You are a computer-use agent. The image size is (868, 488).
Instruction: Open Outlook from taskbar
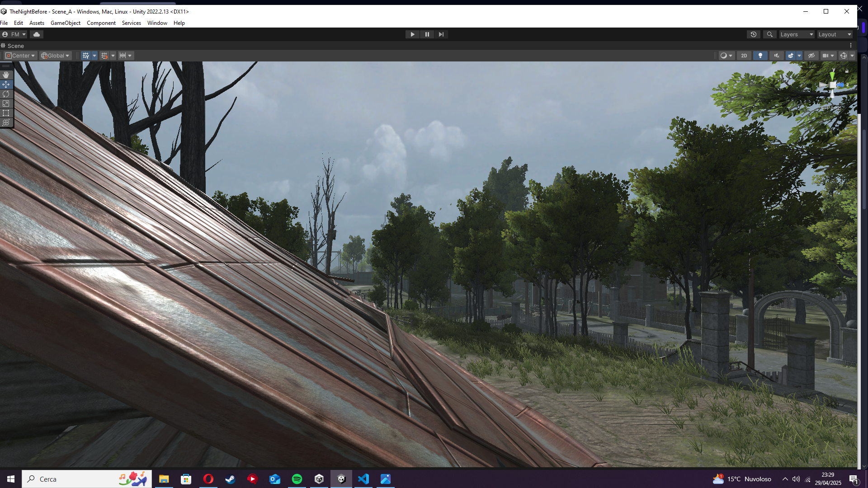click(274, 479)
